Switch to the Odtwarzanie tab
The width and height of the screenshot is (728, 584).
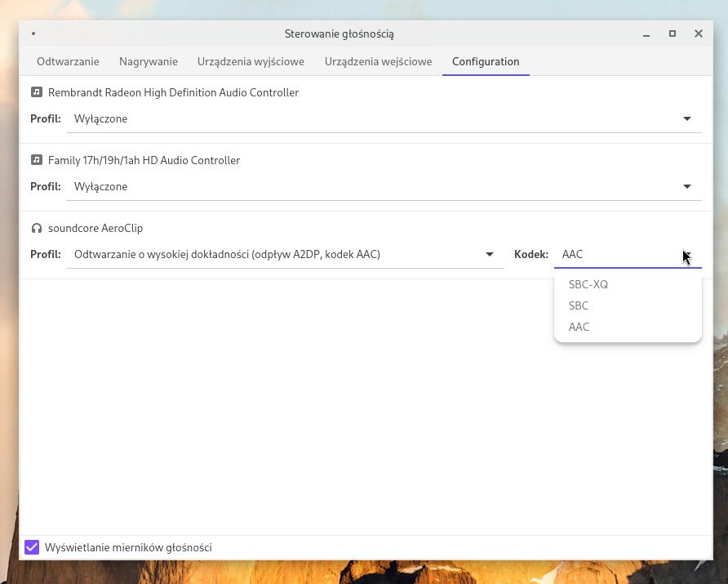click(x=68, y=61)
